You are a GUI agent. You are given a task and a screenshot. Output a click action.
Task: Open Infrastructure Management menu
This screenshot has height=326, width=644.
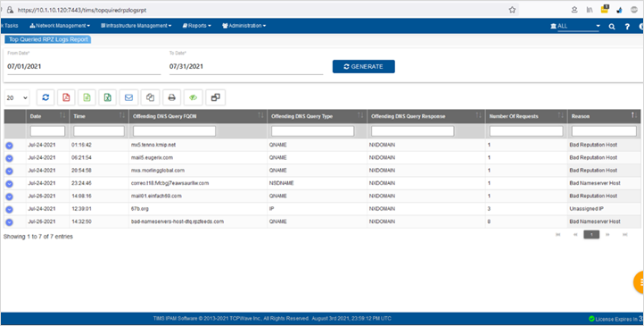(136, 26)
